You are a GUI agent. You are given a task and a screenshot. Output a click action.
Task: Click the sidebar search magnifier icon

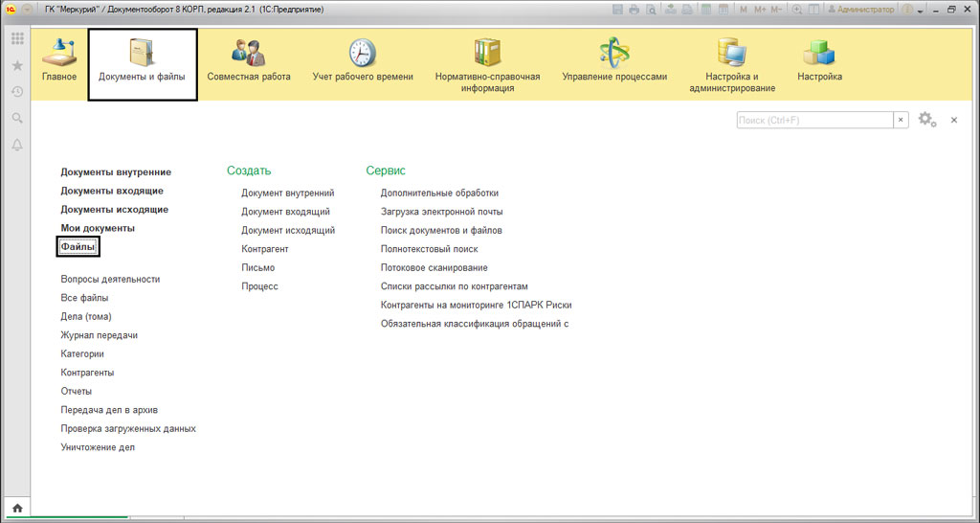[17, 118]
